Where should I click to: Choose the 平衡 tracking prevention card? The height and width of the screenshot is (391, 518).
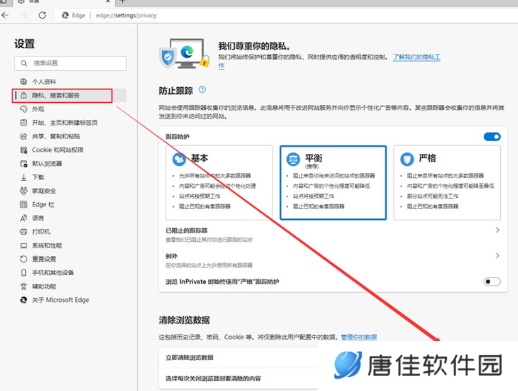(333, 182)
